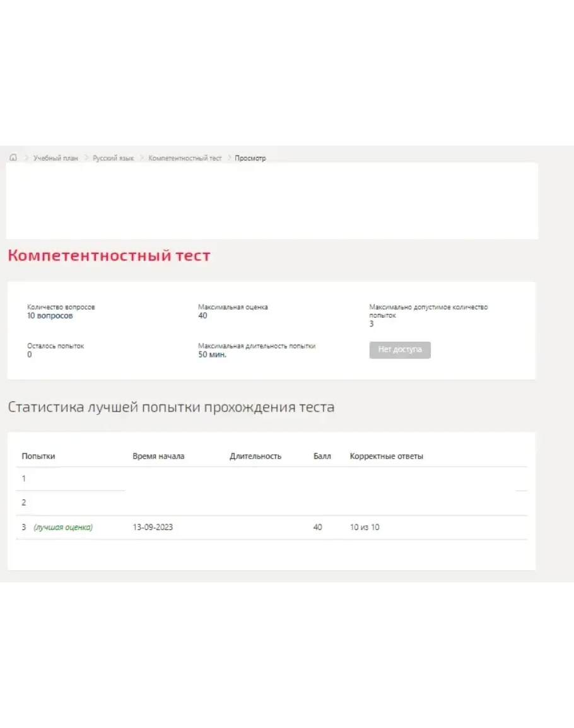
Task: Select the 50 мин. duration value
Action: 212,354
